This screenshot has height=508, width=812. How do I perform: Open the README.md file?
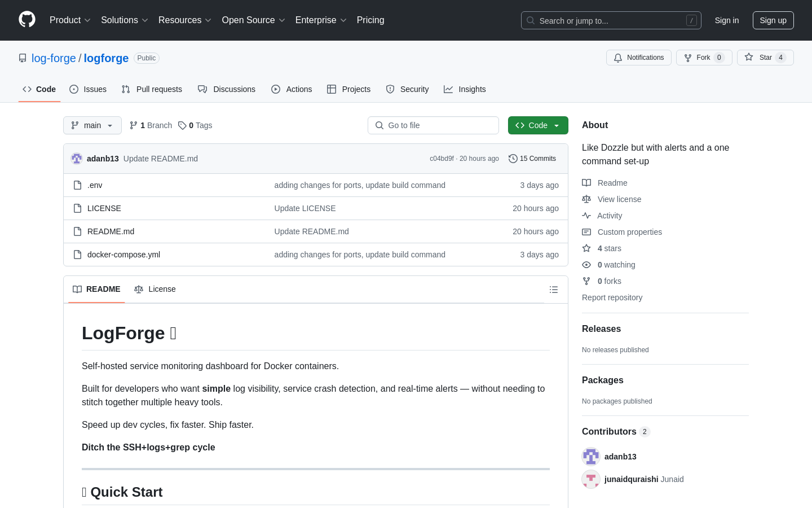pyautogui.click(x=111, y=231)
